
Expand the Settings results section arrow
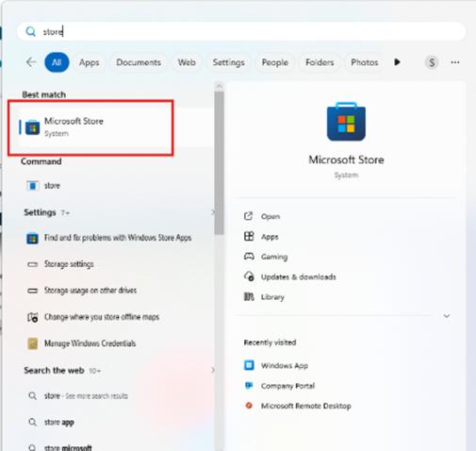point(213,212)
